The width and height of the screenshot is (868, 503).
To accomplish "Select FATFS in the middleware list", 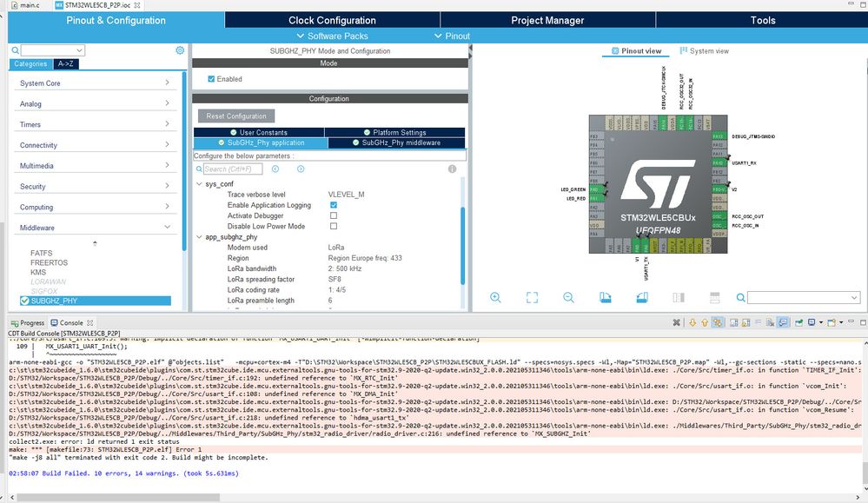I will 42,253.
